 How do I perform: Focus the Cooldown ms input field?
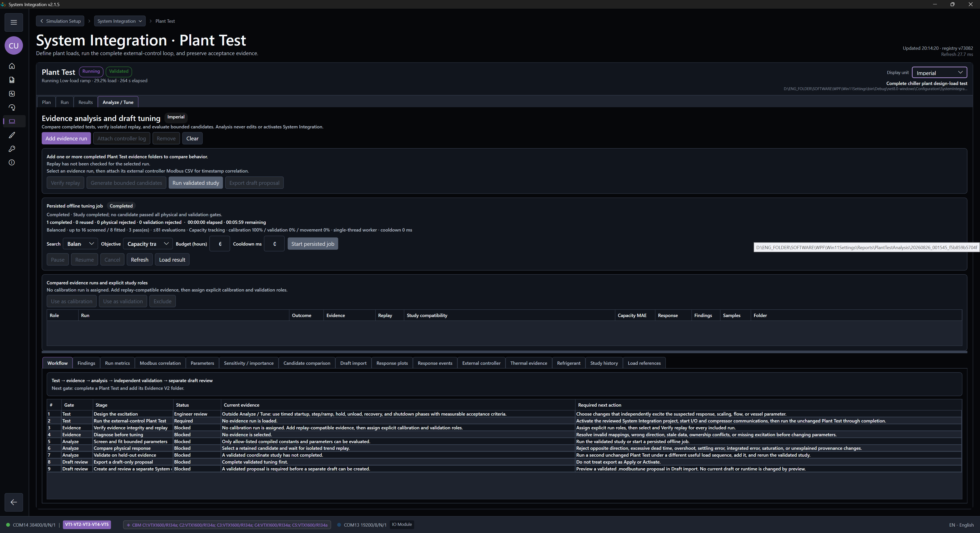tap(274, 244)
